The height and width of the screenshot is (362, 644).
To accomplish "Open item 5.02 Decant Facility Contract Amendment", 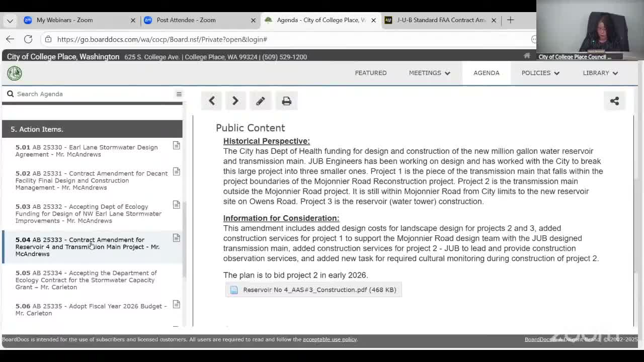I will click(92, 180).
